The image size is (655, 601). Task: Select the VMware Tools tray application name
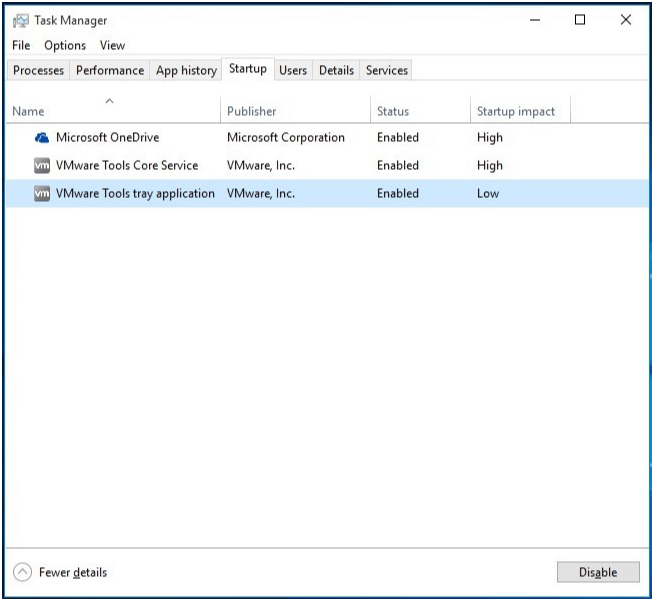(x=135, y=193)
